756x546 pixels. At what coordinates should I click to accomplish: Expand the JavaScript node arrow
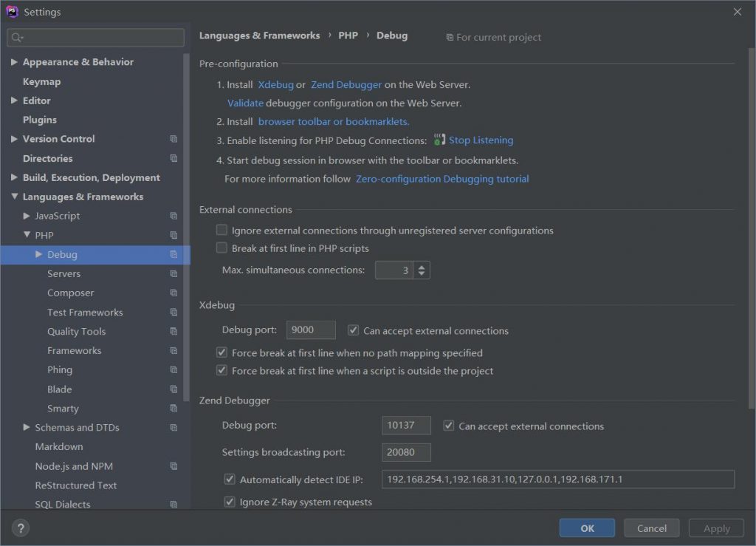27,216
